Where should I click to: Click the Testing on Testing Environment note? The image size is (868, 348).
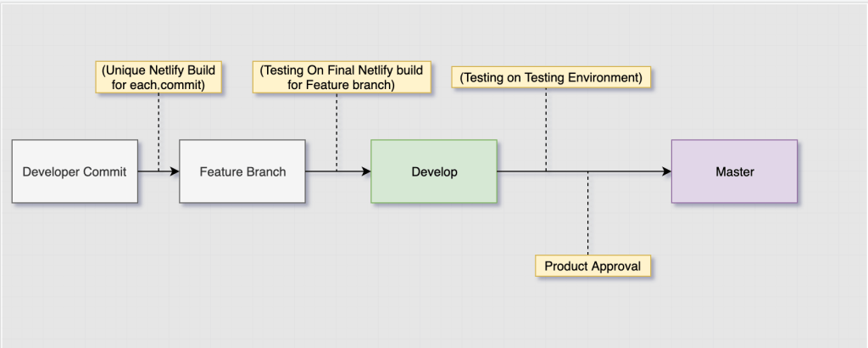click(x=551, y=78)
